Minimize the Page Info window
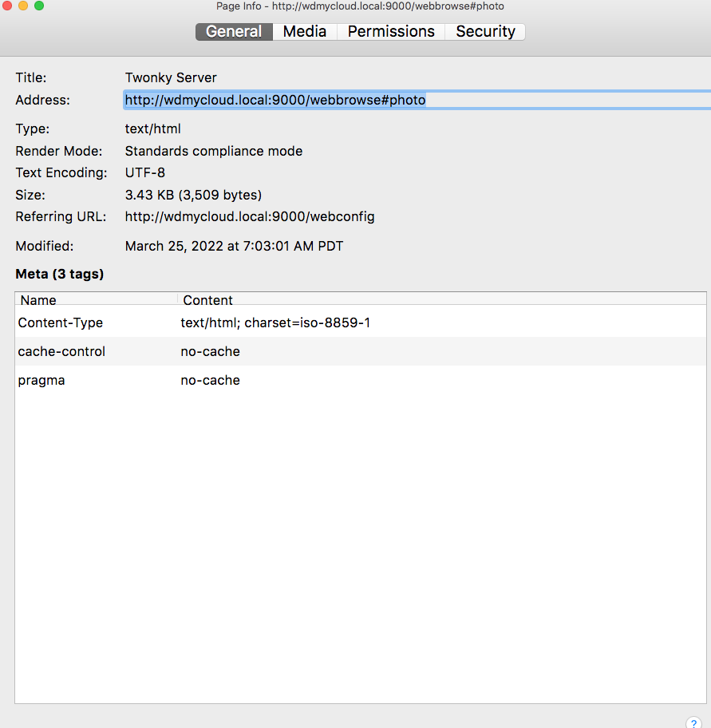711x728 pixels. pos(23,6)
